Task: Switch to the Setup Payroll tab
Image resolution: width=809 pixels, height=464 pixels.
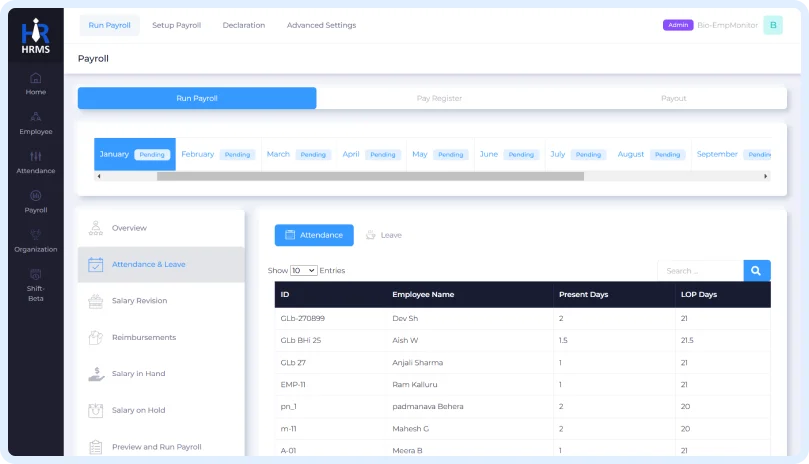Action: pos(176,25)
